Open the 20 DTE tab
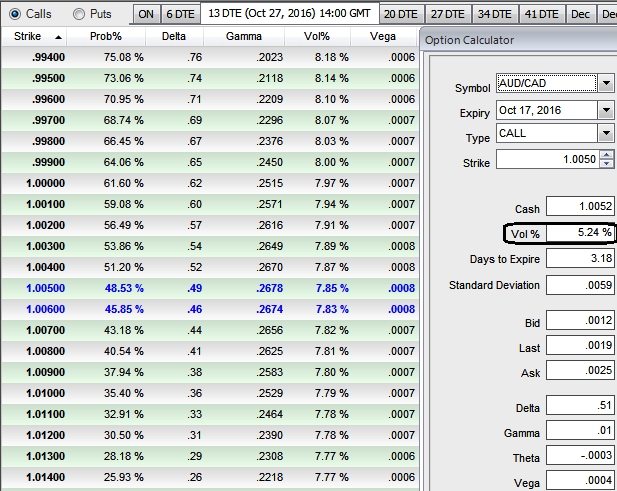Screen dimensions: 617x491 [401, 14]
